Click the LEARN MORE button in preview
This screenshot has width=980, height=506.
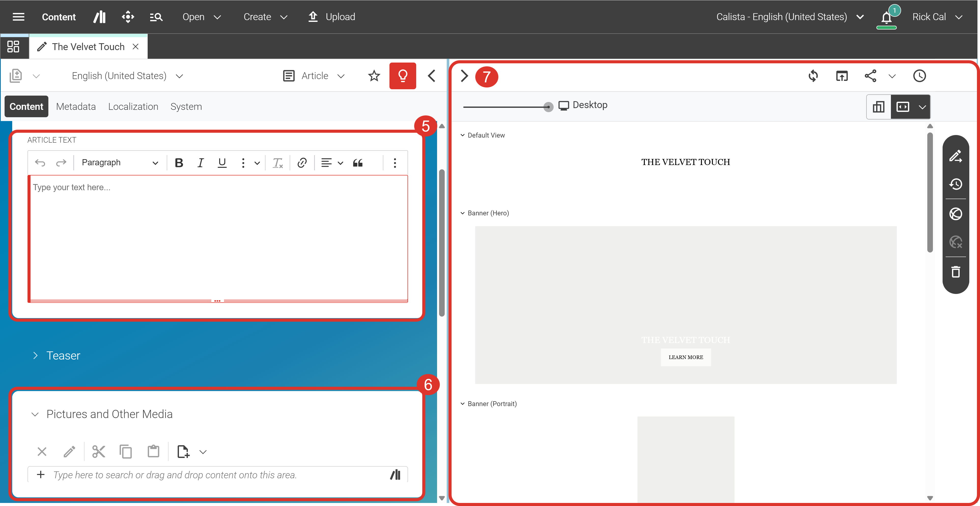point(685,357)
